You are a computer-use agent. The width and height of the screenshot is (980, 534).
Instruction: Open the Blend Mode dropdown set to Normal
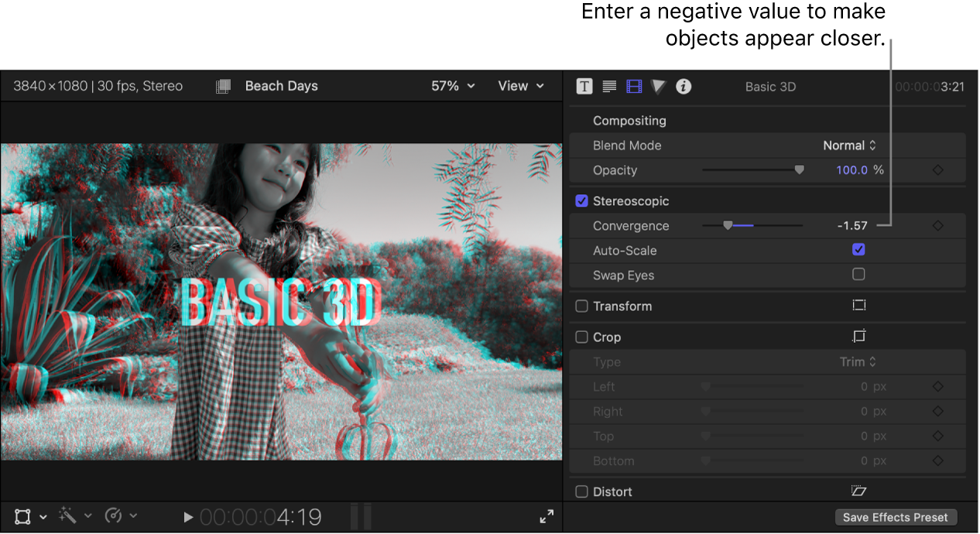click(849, 145)
